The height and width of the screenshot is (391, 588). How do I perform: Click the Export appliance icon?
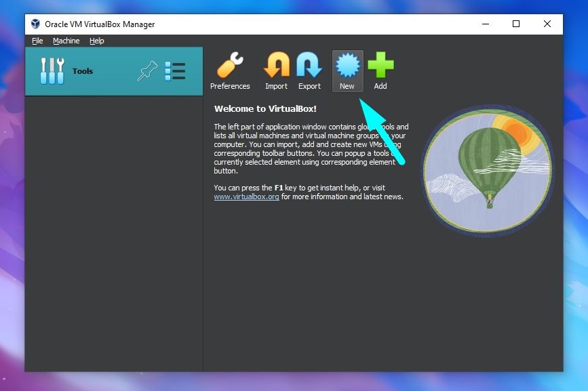pos(309,71)
